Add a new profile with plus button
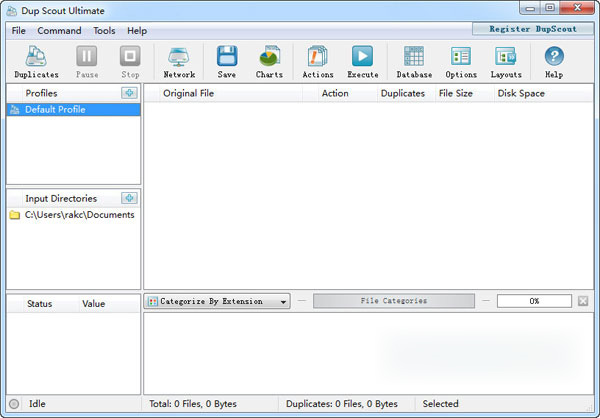The width and height of the screenshot is (600, 418). point(129,93)
